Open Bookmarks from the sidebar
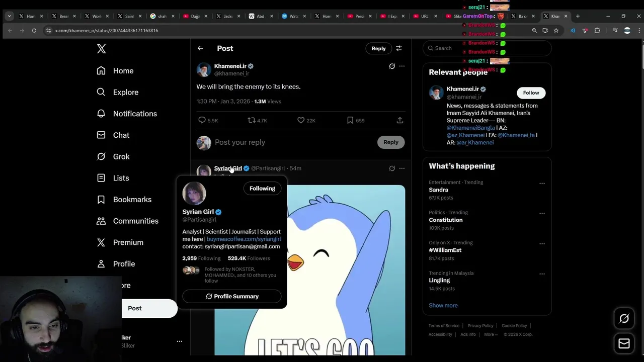The width and height of the screenshot is (644, 362). pyautogui.click(x=124, y=200)
